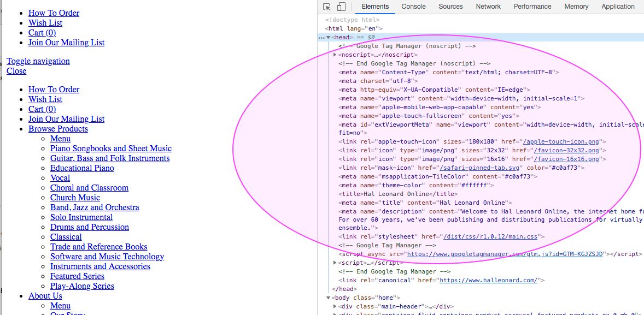Open Piano Songbooks and Sheet Music

coord(111,148)
